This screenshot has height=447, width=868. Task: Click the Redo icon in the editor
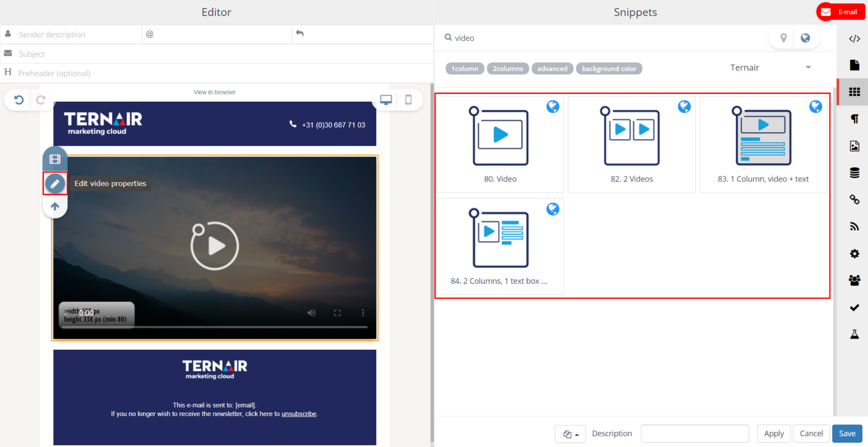click(x=41, y=100)
